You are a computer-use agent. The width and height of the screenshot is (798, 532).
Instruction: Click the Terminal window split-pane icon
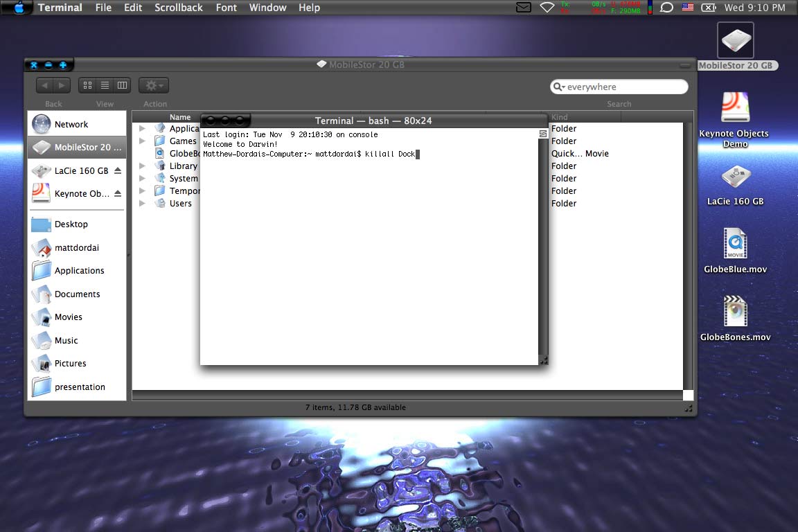[x=543, y=134]
